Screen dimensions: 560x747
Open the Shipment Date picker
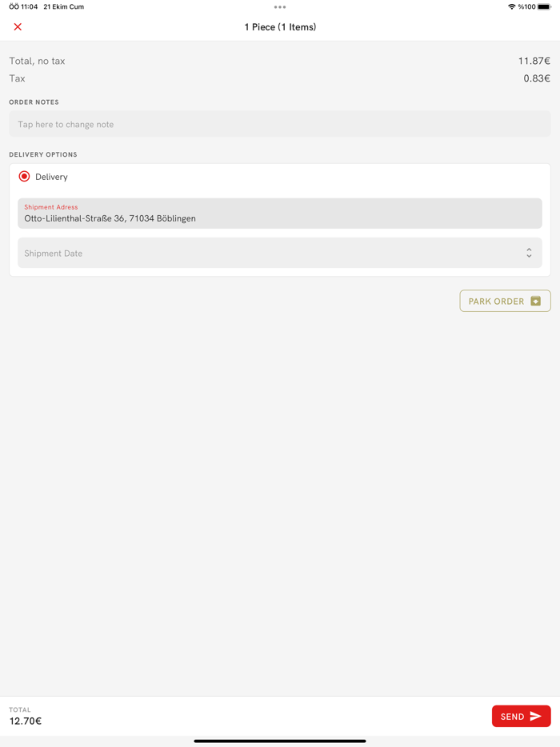click(280, 253)
